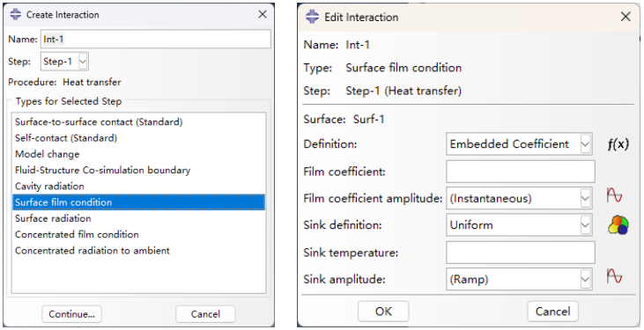Screen dimensions: 644x330
Task: Open the Step-1 dropdown
Action: pyautogui.click(x=64, y=62)
